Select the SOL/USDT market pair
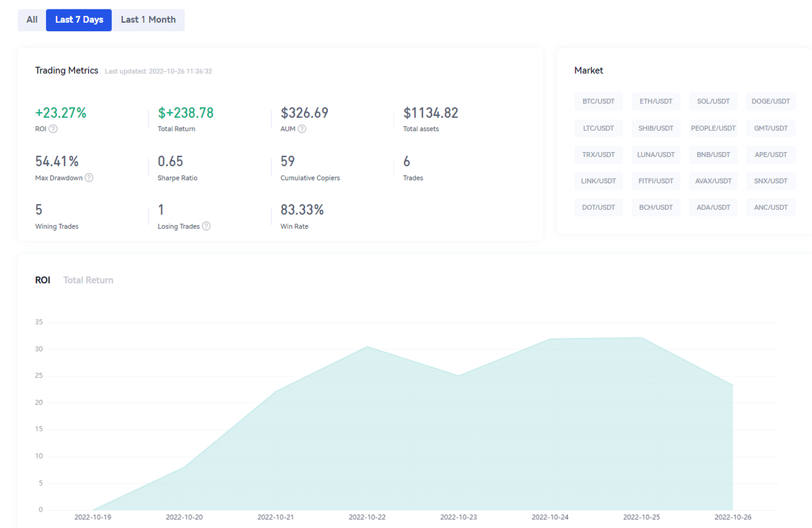 [713, 101]
